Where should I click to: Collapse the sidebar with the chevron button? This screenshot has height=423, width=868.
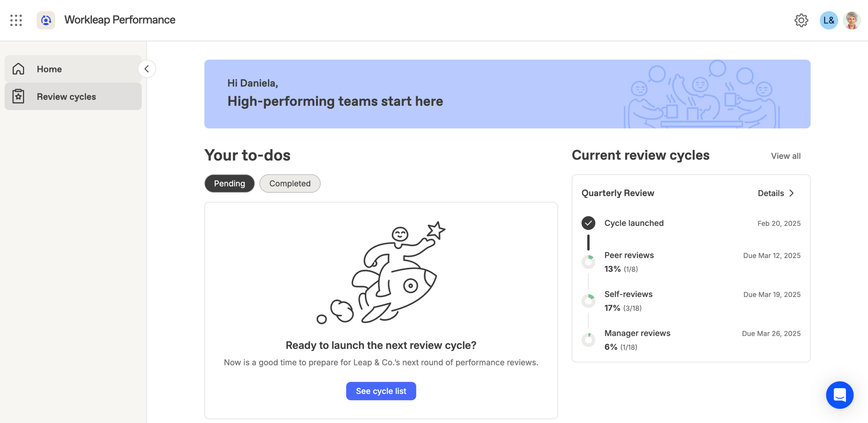click(x=147, y=69)
